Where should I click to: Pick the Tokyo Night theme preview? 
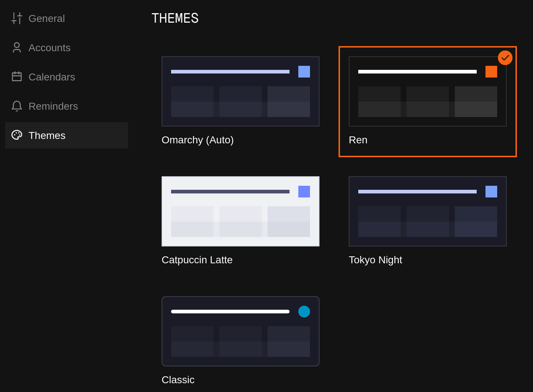pos(428,211)
